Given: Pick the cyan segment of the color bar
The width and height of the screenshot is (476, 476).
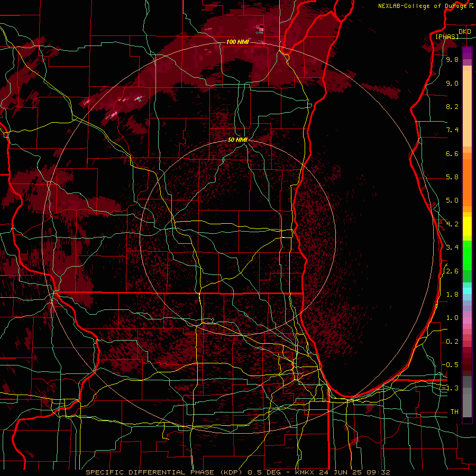Looking at the screenshot, I should tap(467, 291).
